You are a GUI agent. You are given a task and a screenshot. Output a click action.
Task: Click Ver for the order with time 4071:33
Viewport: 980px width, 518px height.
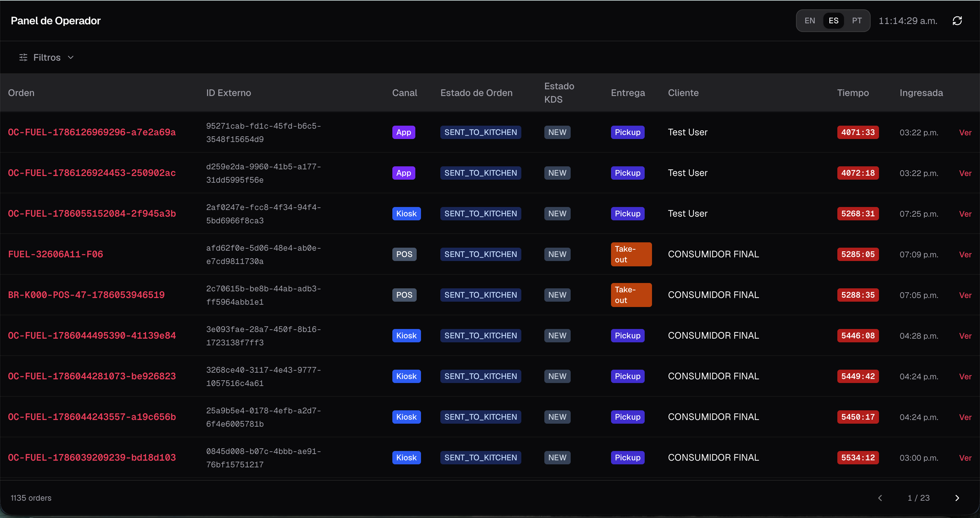click(965, 132)
